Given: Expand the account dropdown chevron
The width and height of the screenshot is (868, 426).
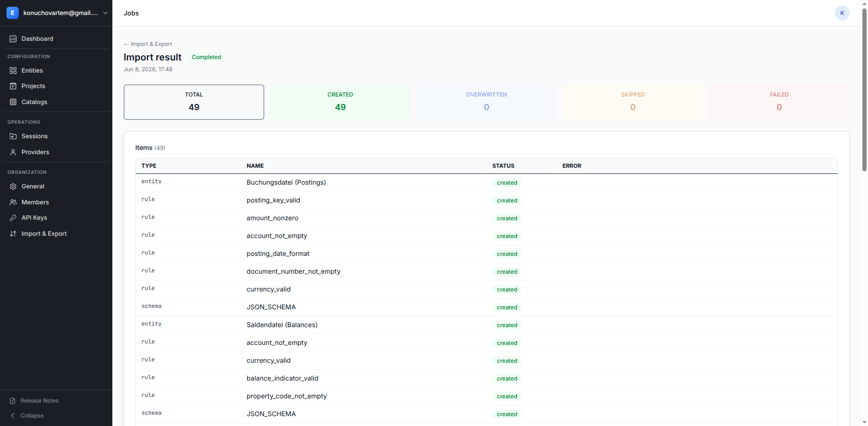Looking at the screenshot, I should [x=105, y=13].
